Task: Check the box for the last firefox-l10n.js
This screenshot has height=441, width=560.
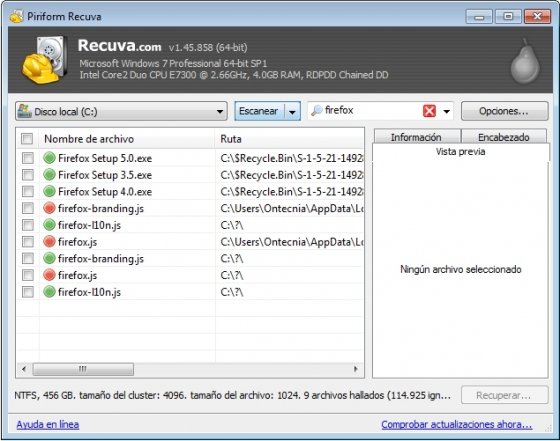Action: tap(28, 292)
